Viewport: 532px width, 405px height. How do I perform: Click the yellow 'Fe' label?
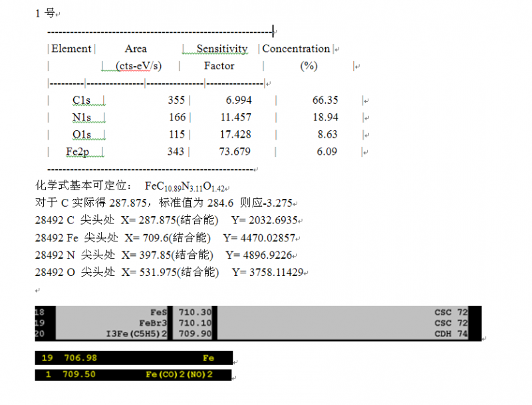coord(208,358)
